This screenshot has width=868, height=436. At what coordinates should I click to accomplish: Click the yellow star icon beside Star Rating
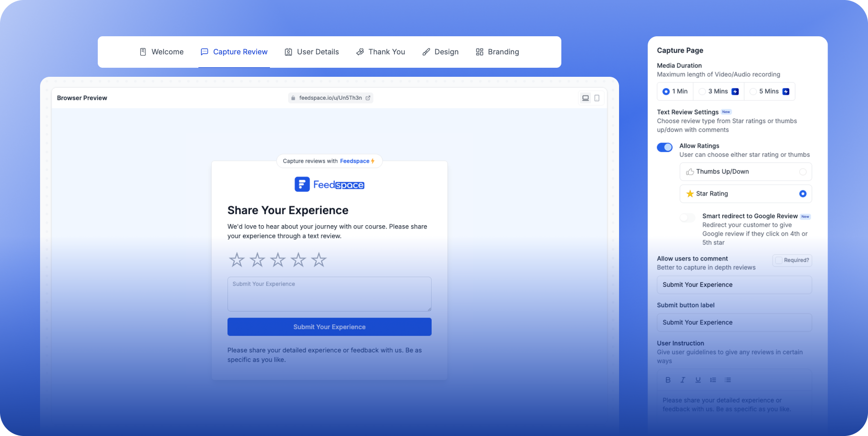click(x=690, y=194)
